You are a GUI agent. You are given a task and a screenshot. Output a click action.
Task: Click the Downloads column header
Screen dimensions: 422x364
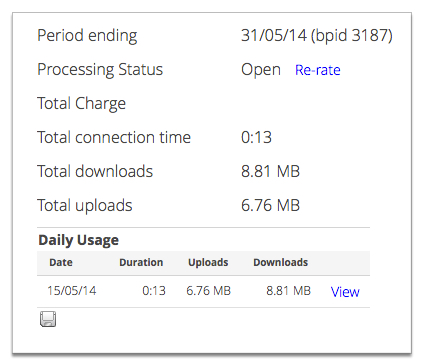(281, 262)
